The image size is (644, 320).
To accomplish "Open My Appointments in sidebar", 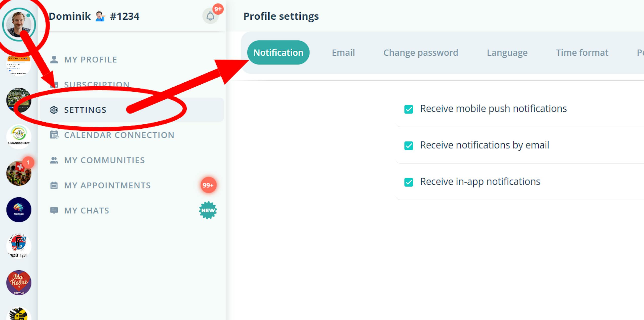I will coord(107,185).
